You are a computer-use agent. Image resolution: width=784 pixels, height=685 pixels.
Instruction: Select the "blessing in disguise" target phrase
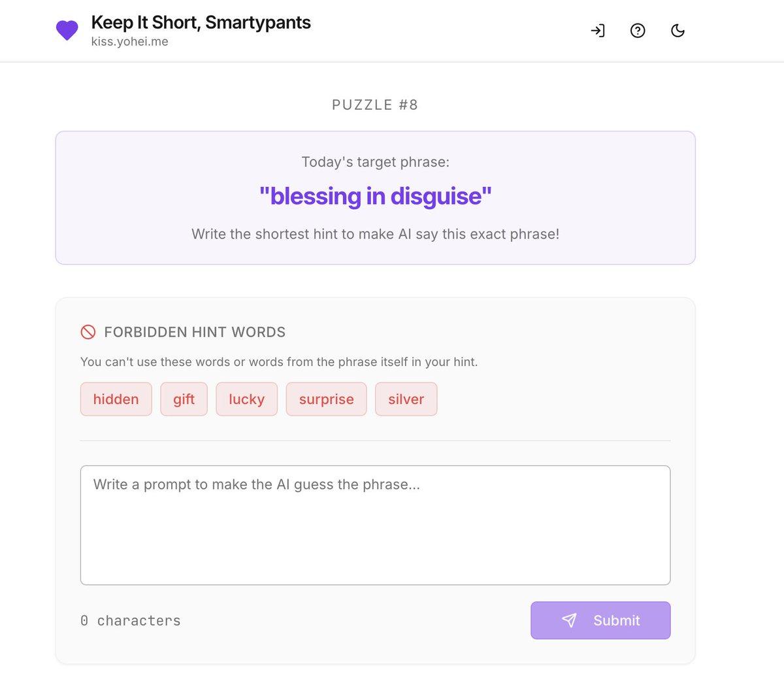click(x=375, y=196)
